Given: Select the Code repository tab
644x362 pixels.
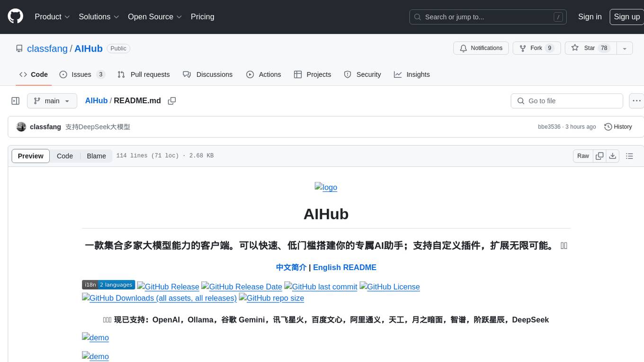Looking at the screenshot, I should click(34, 74).
